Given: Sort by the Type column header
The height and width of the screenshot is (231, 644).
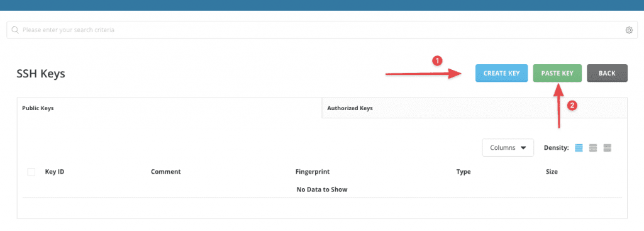Looking at the screenshot, I should tap(464, 172).
